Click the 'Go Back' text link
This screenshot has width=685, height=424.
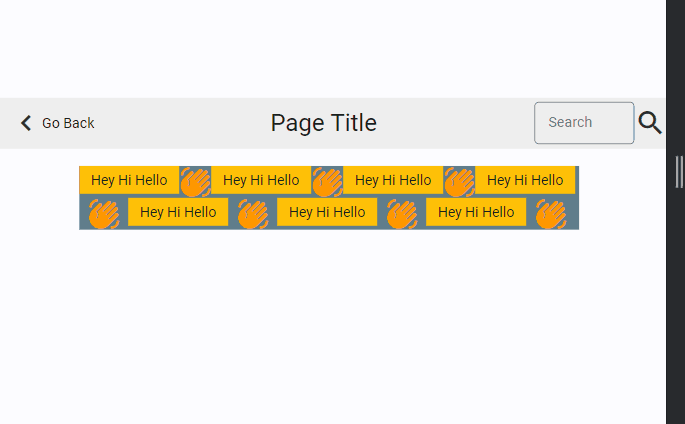click(68, 123)
